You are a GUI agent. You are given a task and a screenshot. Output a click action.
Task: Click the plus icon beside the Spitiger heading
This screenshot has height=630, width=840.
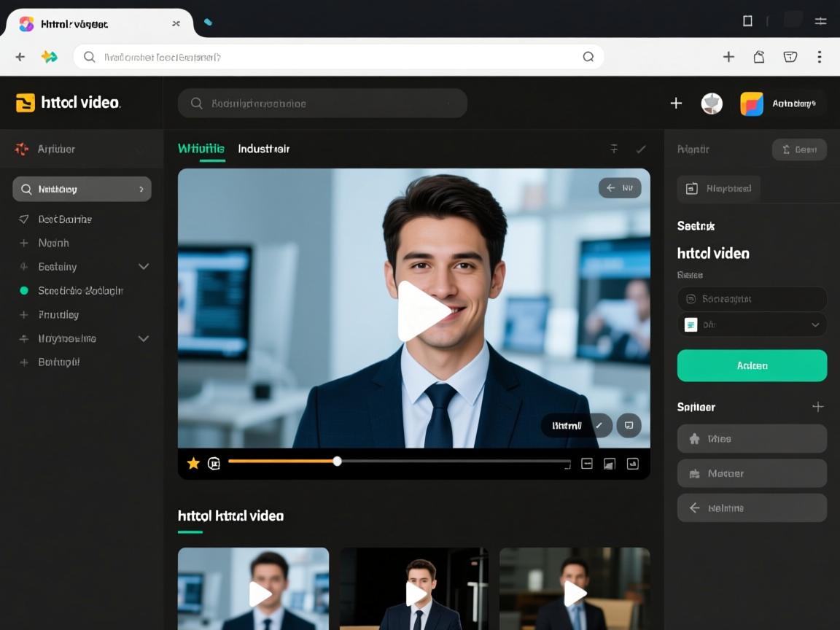817,407
